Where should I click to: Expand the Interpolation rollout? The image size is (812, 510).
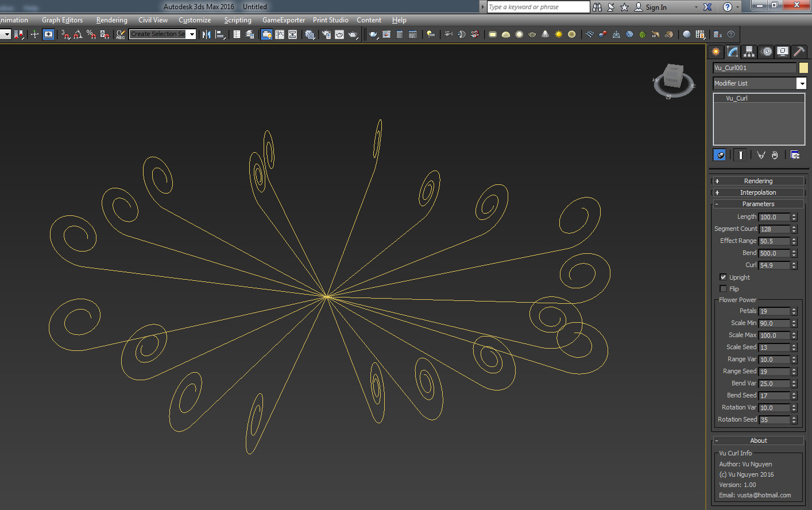coord(758,192)
